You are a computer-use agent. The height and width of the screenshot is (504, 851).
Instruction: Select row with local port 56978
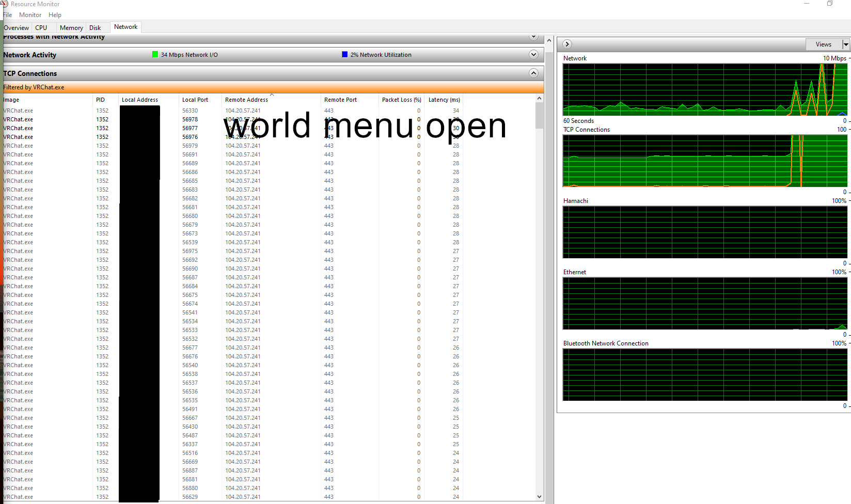click(x=269, y=119)
